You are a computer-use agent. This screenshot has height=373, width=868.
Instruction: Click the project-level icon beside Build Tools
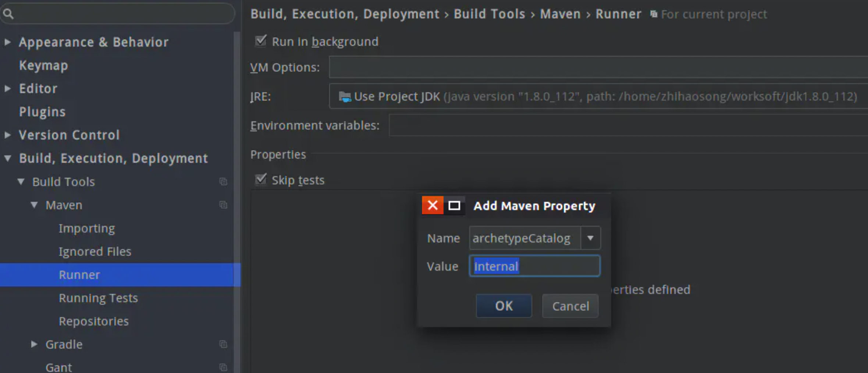click(x=223, y=182)
